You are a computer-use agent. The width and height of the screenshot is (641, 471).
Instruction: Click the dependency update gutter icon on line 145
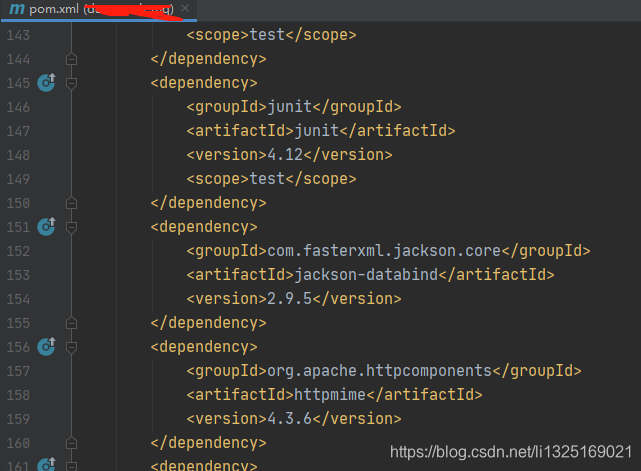(46, 83)
